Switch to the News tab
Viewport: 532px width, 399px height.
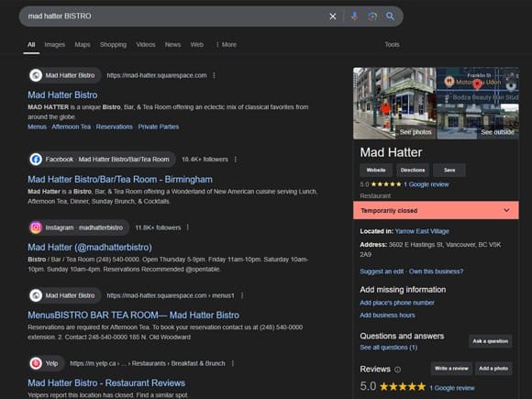tap(172, 45)
